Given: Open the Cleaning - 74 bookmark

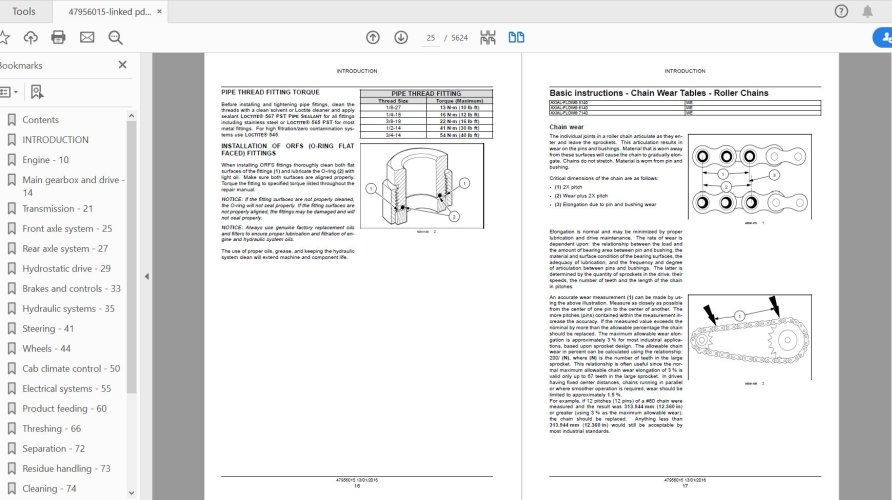Looking at the screenshot, I should [49, 489].
